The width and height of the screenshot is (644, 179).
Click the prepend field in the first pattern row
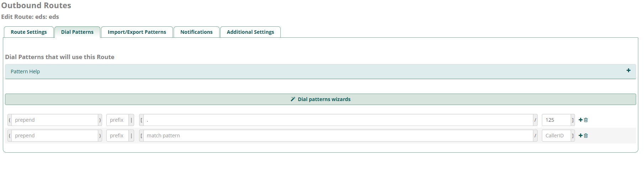click(55, 120)
